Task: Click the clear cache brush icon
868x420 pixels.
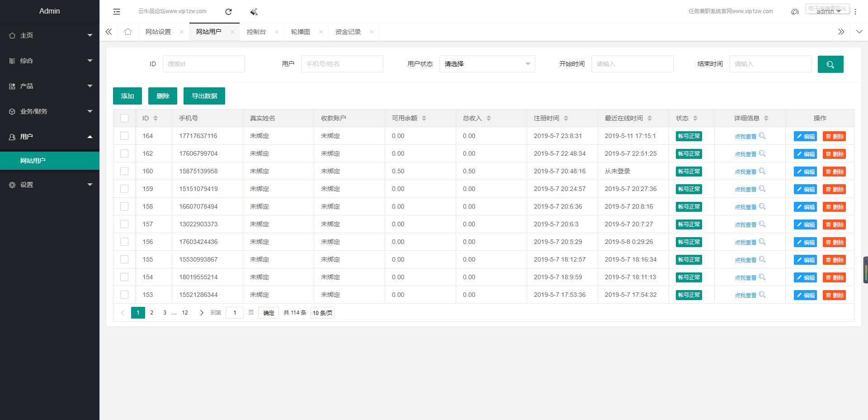Action: point(254,12)
